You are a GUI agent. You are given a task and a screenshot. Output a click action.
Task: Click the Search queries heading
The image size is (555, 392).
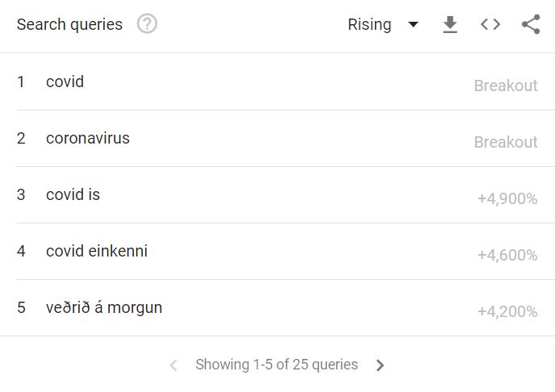click(x=69, y=25)
